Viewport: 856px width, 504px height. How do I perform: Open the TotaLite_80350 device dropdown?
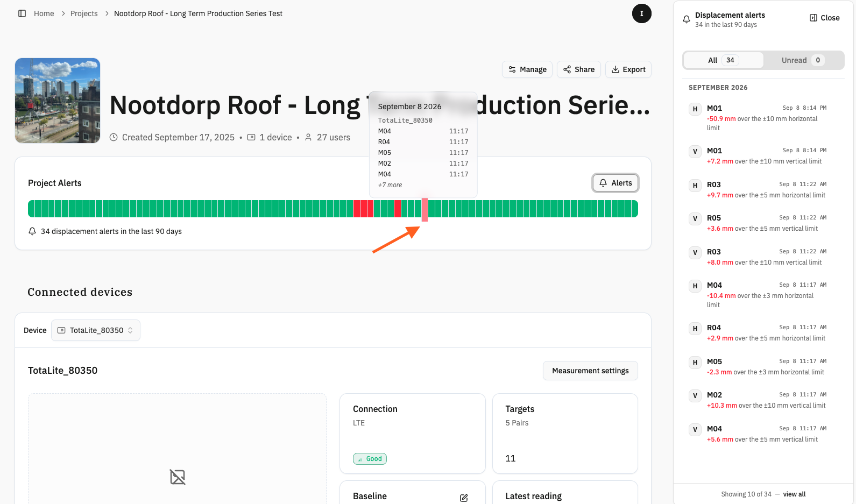[96, 330]
